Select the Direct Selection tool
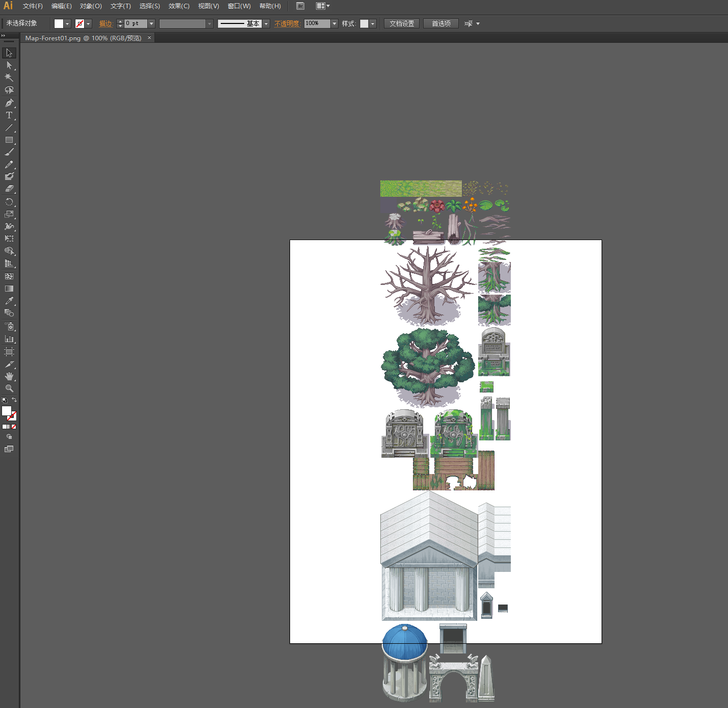The image size is (728, 708). click(x=9, y=65)
